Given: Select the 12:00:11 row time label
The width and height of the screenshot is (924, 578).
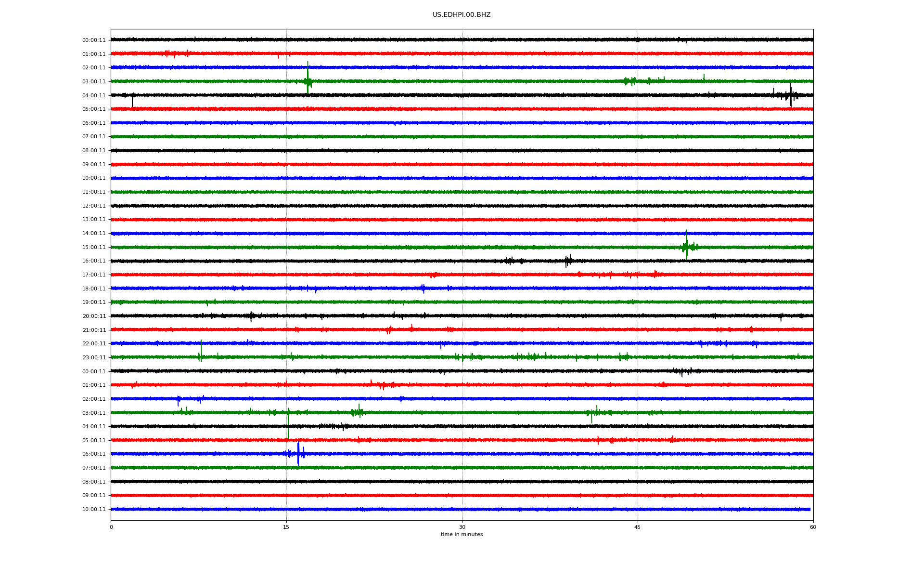Looking at the screenshot, I should click(94, 206).
